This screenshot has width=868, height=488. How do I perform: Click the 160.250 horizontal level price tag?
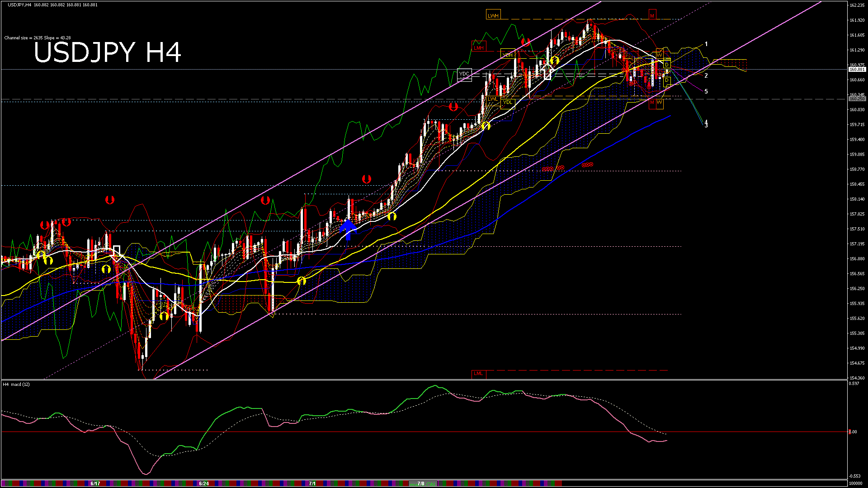coord(857,99)
